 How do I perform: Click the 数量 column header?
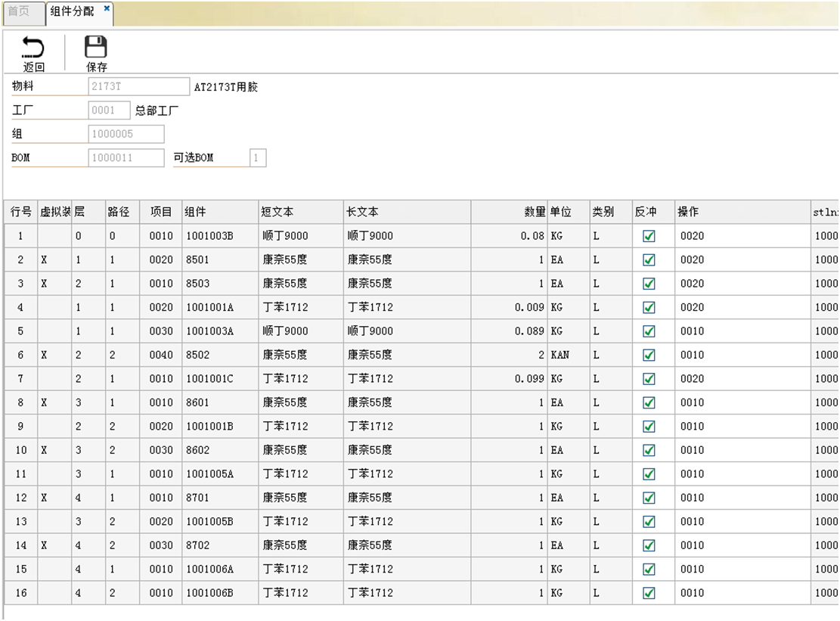[509, 212]
